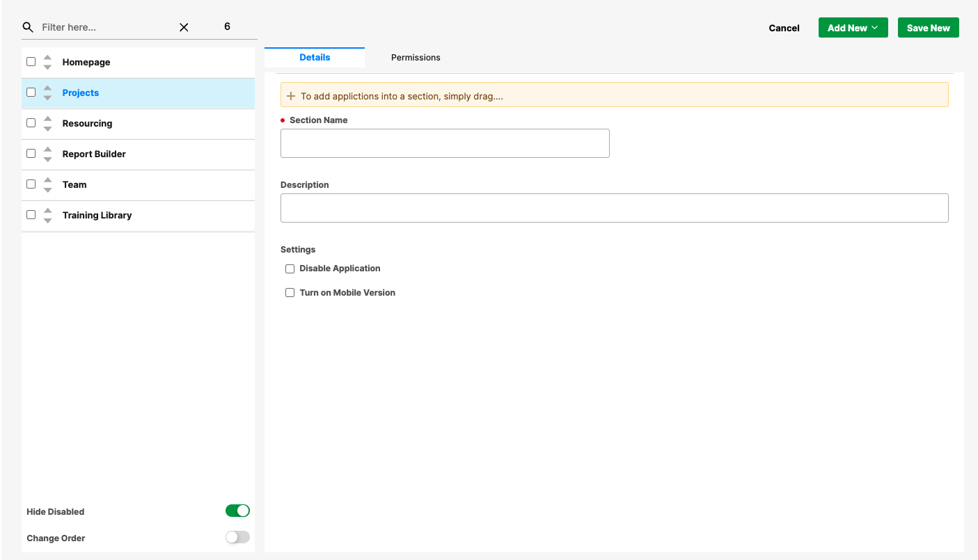Move Homepage down with the down arrow

47,67
